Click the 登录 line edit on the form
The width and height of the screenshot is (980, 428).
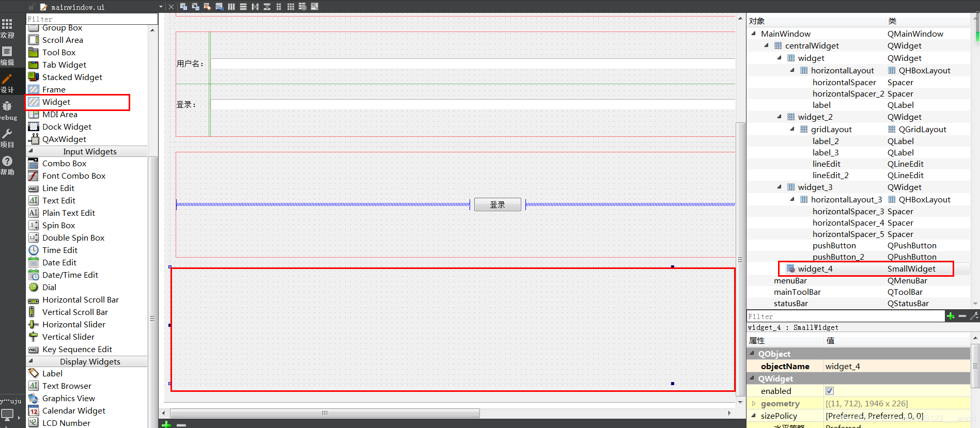[473, 104]
